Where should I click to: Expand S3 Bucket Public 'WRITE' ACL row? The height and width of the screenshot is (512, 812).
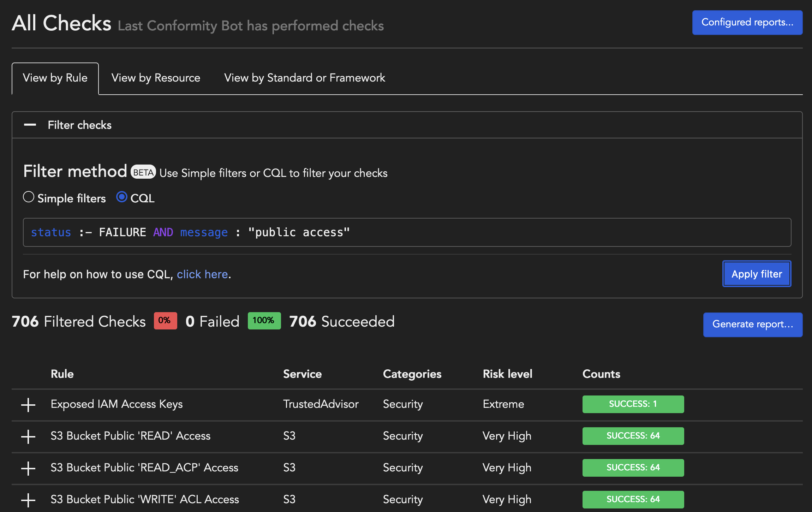28,500
